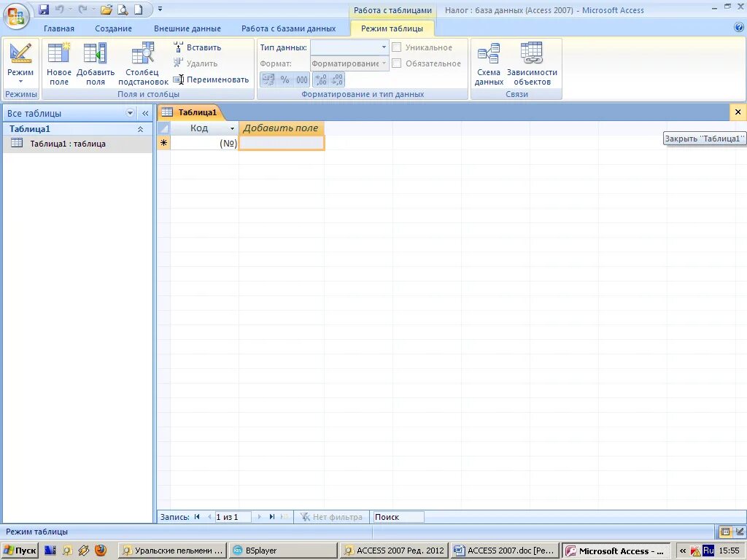
Task: Toggle the Обязательное checkbox
Action: pos(396,63)
